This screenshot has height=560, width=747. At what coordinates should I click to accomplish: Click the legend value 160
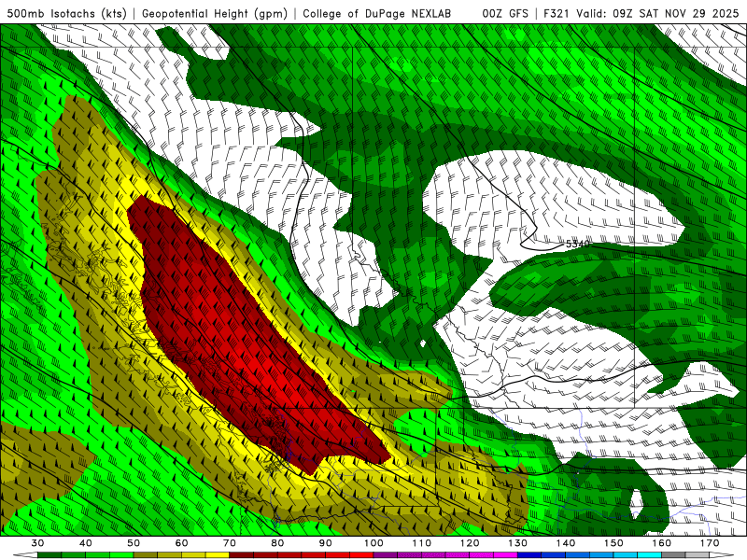tap(662, 543)
